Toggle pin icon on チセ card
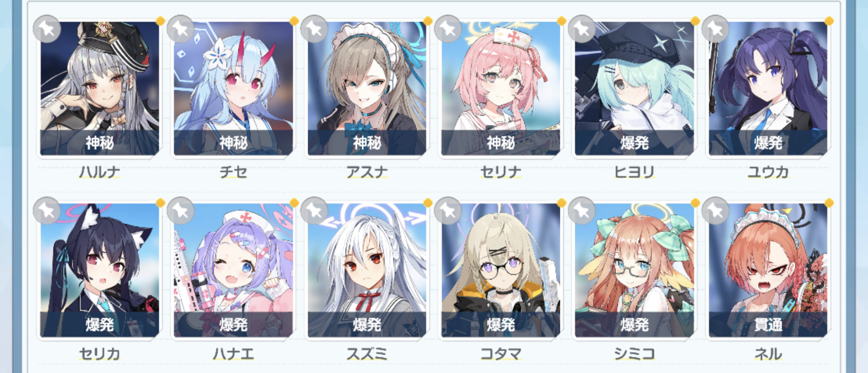868x373 pixels. [x=181, y=29]
